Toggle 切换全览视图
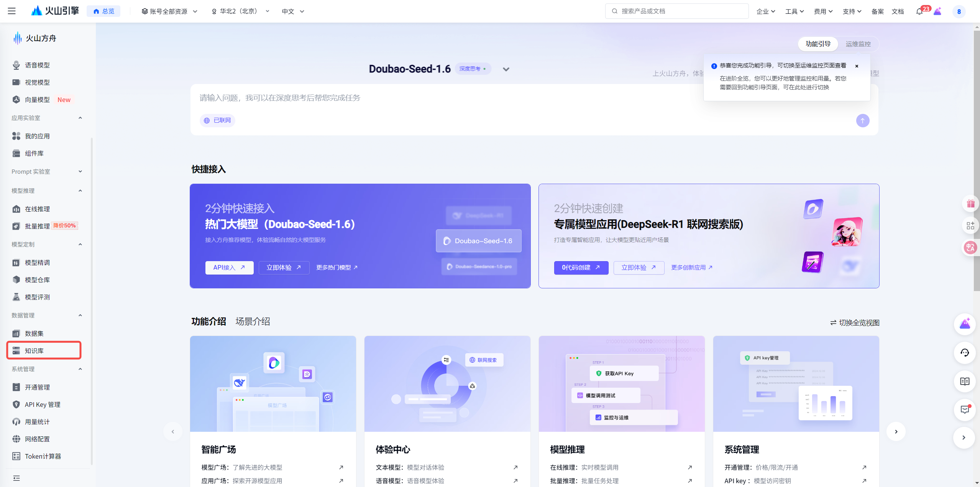 click(855, 323)
